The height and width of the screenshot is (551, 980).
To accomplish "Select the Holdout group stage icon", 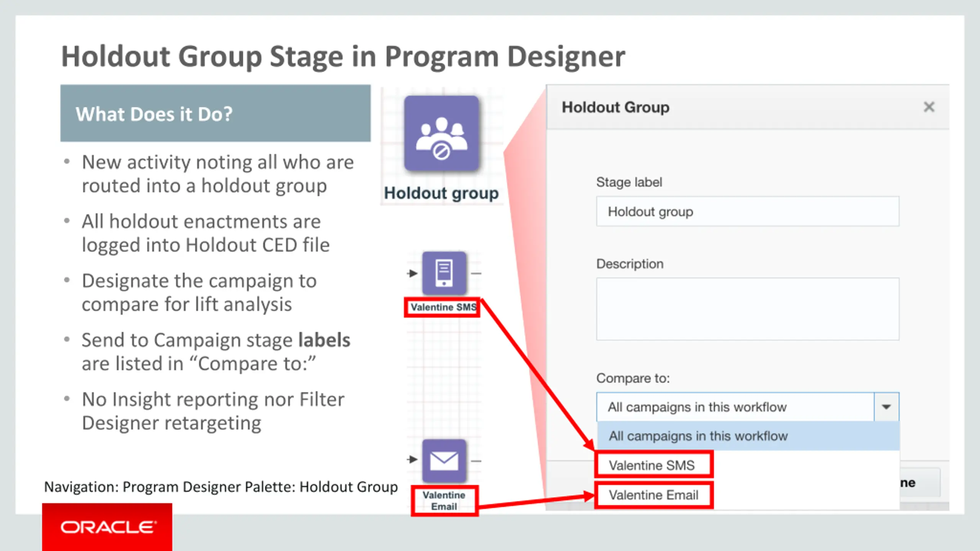I will pos(441,133).
